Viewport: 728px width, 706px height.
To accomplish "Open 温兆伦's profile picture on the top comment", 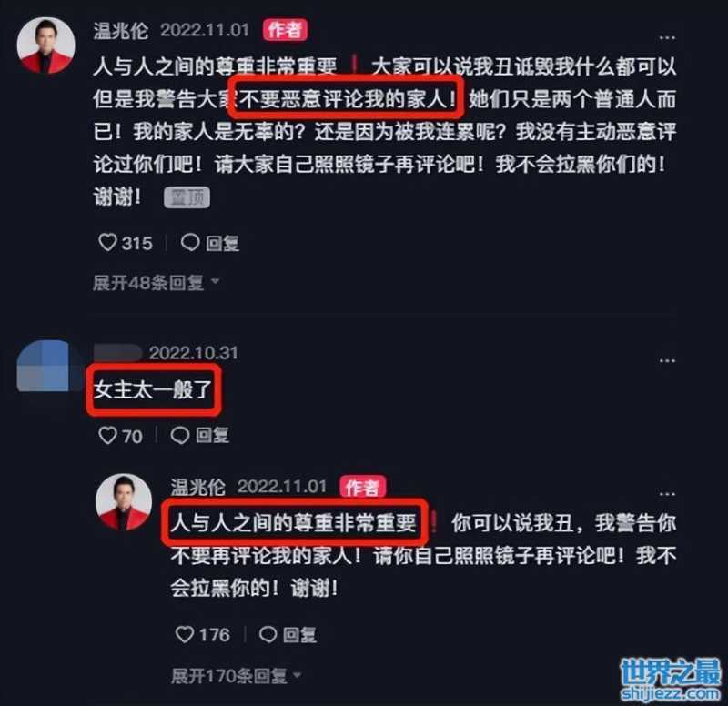I will (46, 45).
